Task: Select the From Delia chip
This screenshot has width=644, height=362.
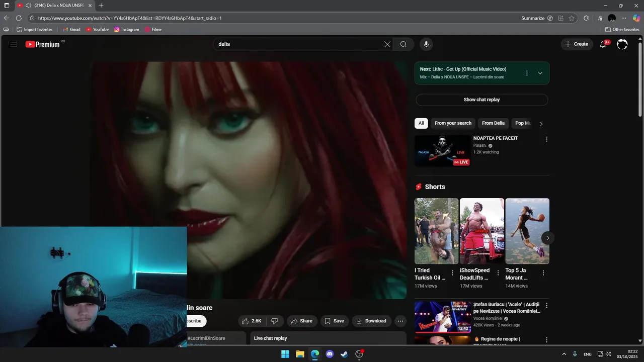Action: pyautogui.click(x=493, y=123)
